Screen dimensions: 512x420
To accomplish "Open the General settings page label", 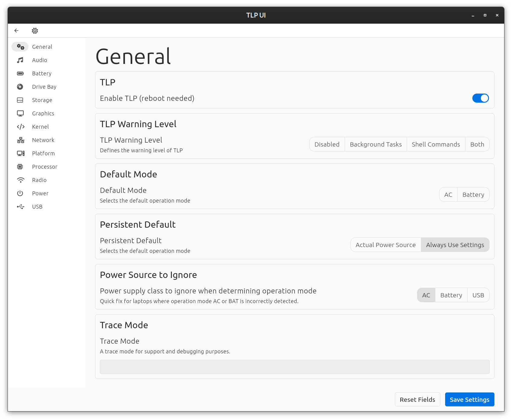I will pyautogui.click(x=42, y=47).
